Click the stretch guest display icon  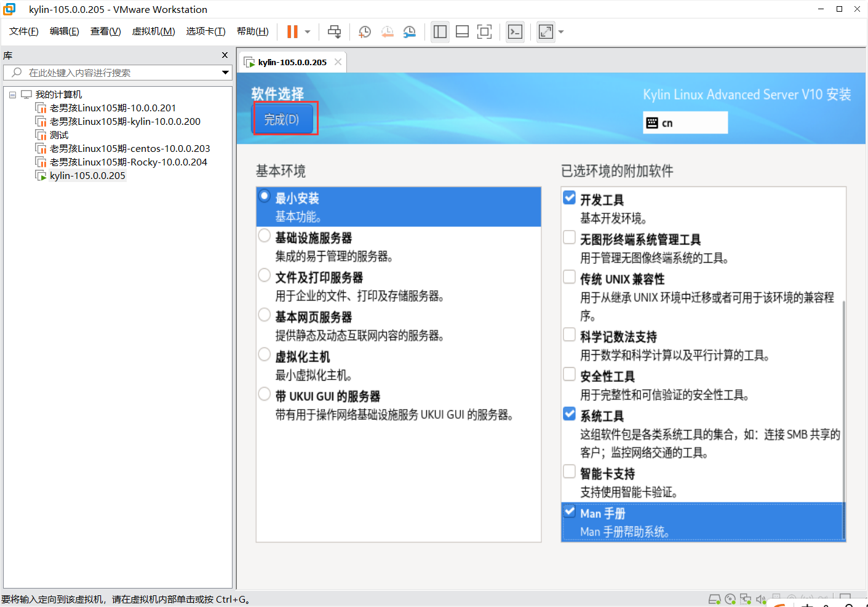coord(546,31)
